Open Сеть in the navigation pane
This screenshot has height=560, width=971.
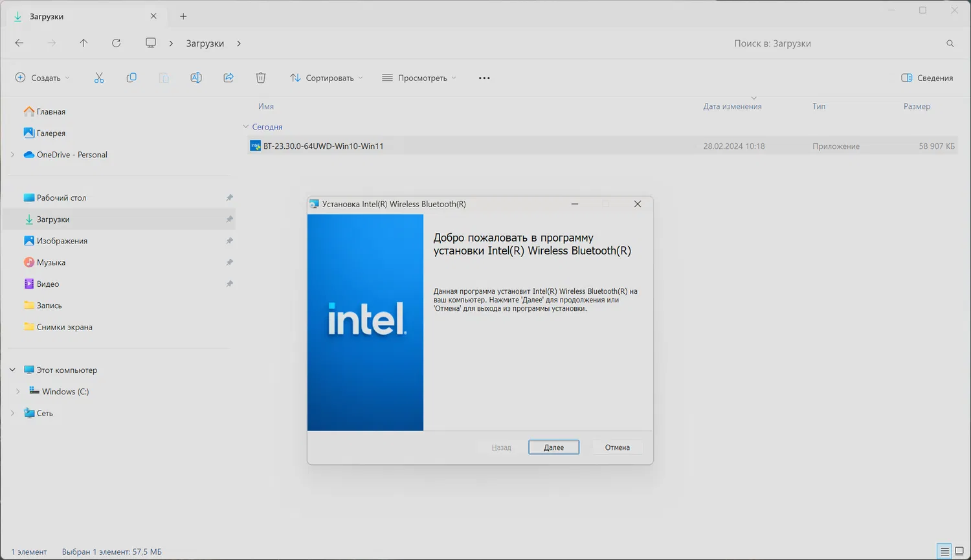(x=45, y=414)
